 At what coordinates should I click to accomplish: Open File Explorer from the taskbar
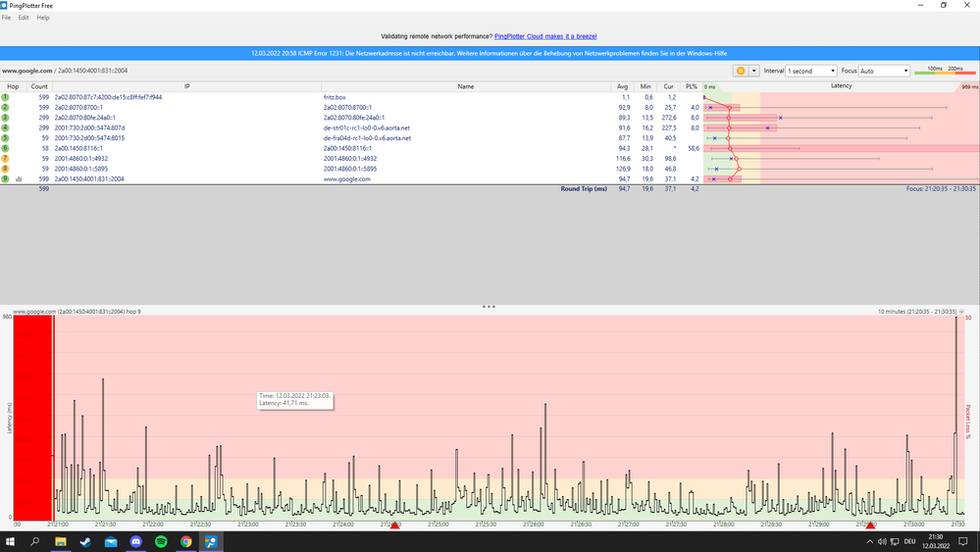click(x=61, y=541)
